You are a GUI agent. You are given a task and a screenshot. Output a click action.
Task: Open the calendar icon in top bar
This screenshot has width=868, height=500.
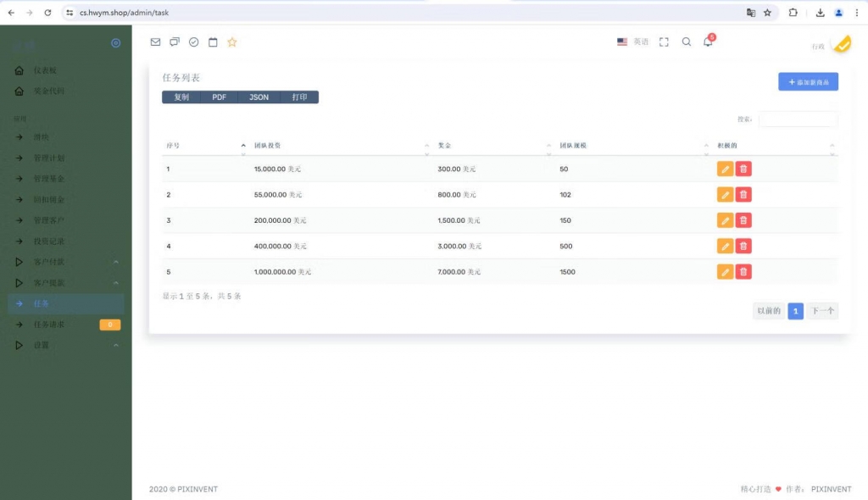pos(213,42)
